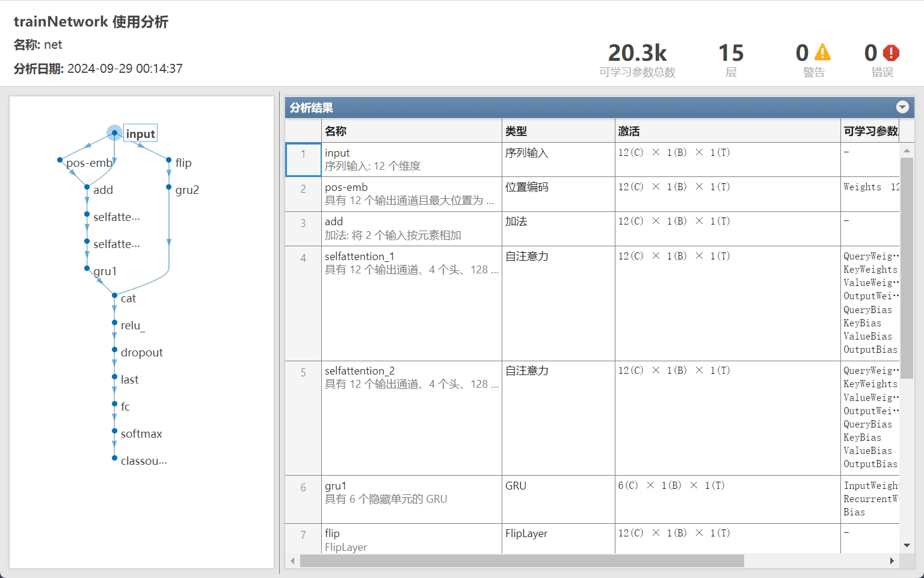The width and height of the screenshot is (924, 578).
Task: Sort by the 激活 column header
Action: click(x=727, y=131)
